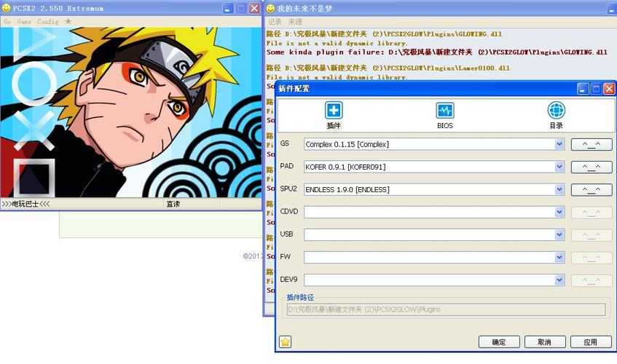Click configure button beside GS plugin
Image resolution: width=617 pixels, height=364 pixels.
592,144
